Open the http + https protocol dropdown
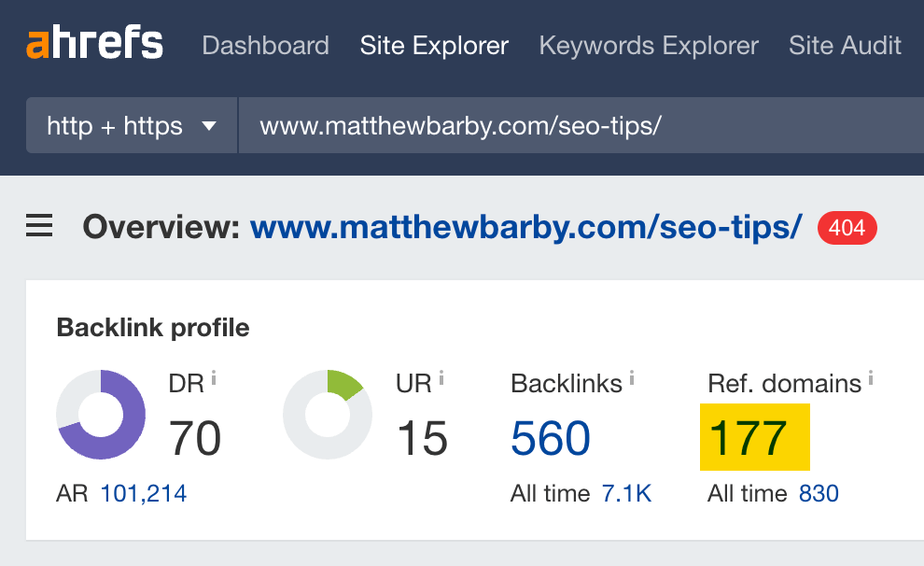Image resolution: width=924 pixels, height=566 pixels. coord(131,125)
